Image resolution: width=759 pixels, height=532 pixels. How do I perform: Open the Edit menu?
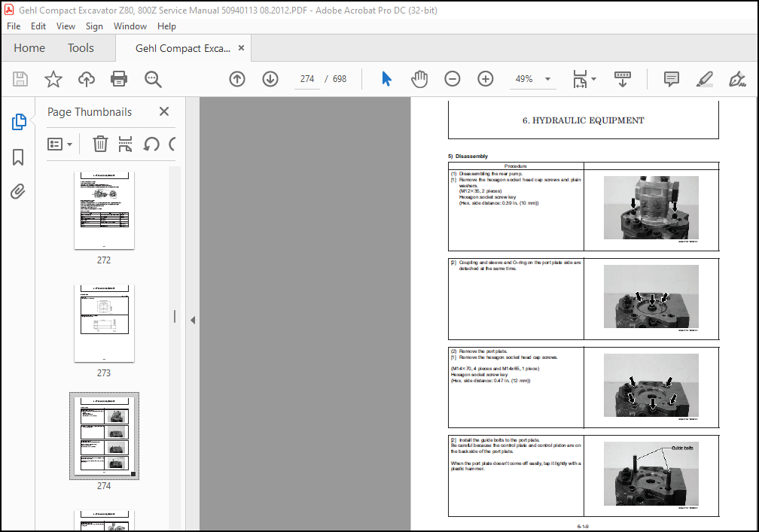[38, 26]
